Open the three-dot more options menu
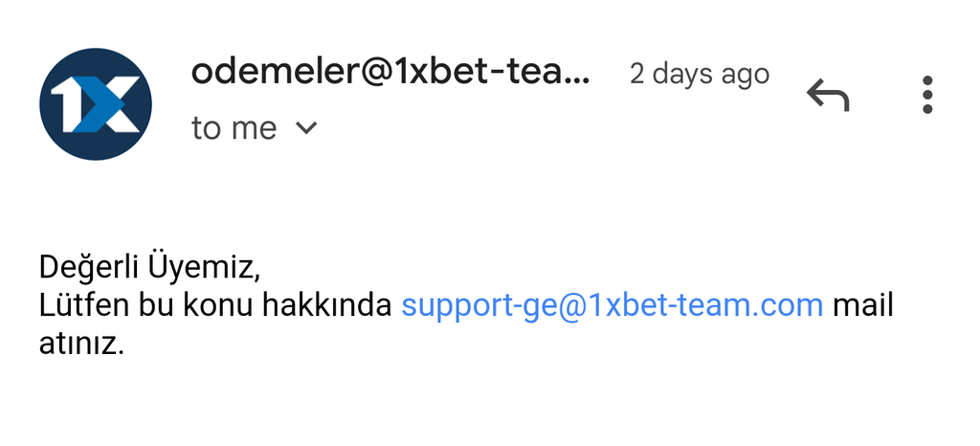Image resolution: width=980 pixels, height=446 pixels. [x=927, y=95]
